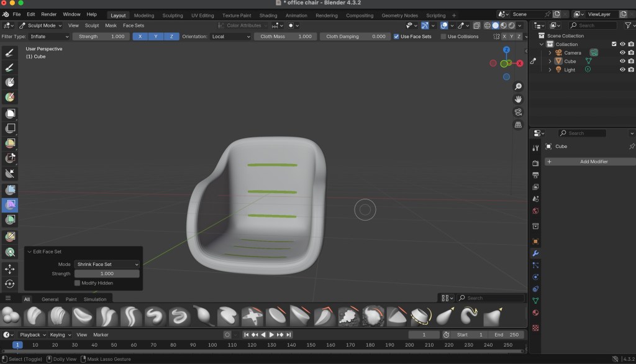
Task: Toggle camera view icon in viewport
Action: [518, 112]
